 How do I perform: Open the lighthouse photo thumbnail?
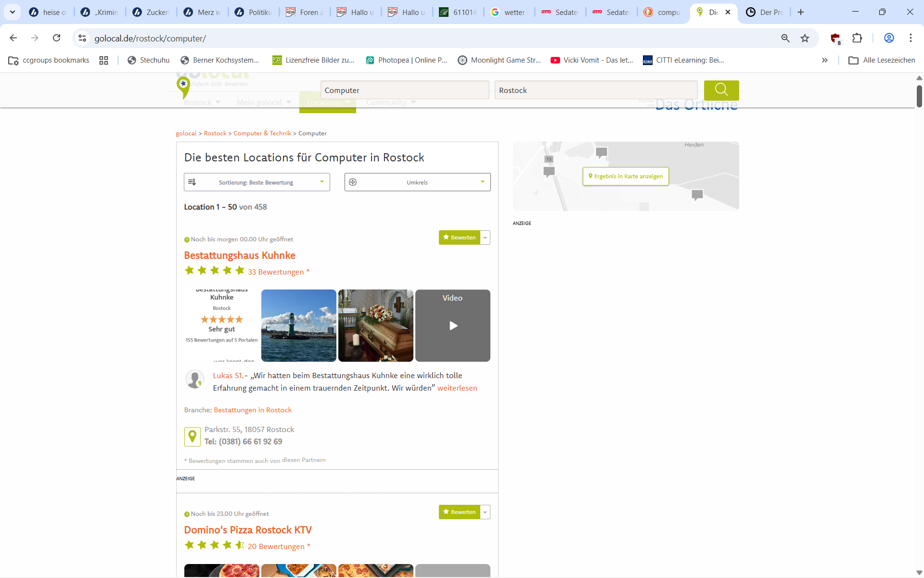pyautogui.click(x=298, y=326)
